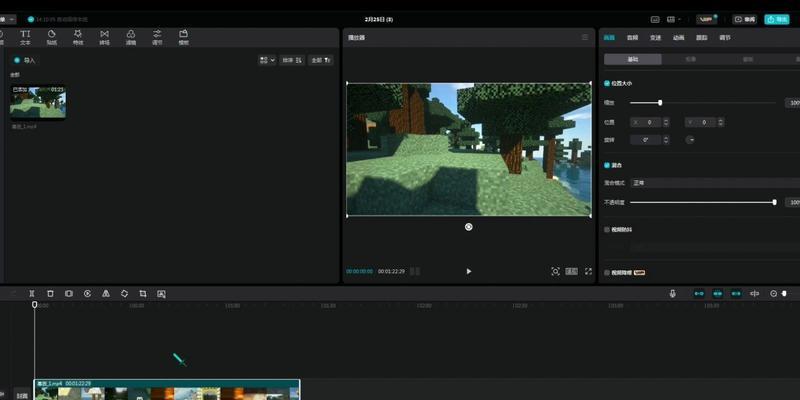Open the media view mode dropdown
Viewport: 800px width, 400px height.
(x=267, y=60)
